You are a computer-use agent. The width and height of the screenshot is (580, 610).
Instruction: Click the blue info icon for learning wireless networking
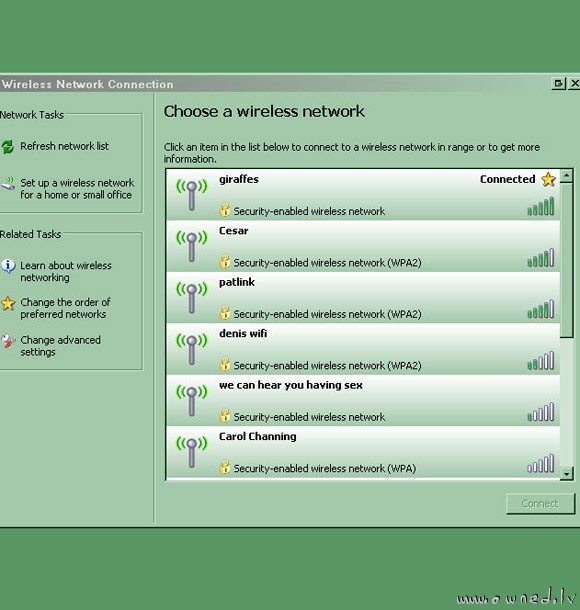[8, 266]
